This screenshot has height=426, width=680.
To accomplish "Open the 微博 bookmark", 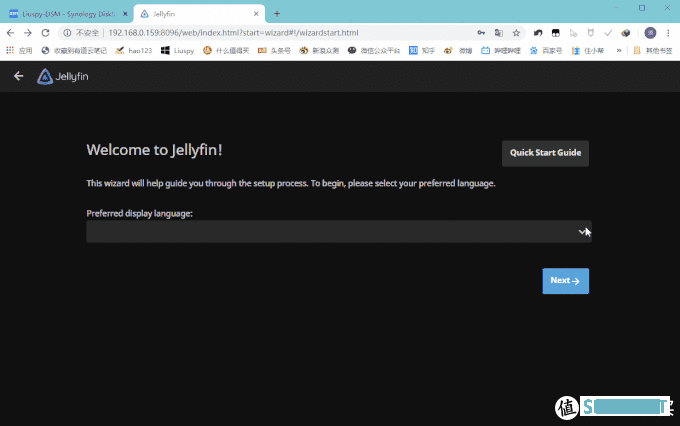I will pos(458,50).
